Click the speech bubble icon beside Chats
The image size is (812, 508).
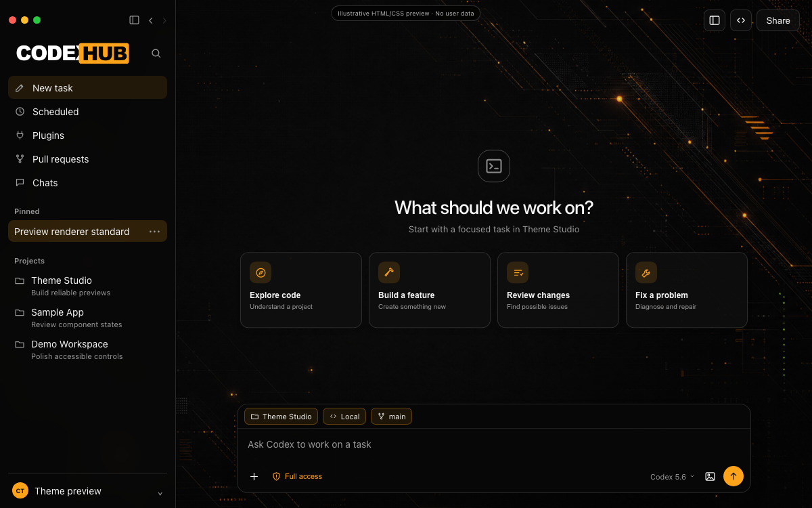pyautogui.click(x=20, y=183)
